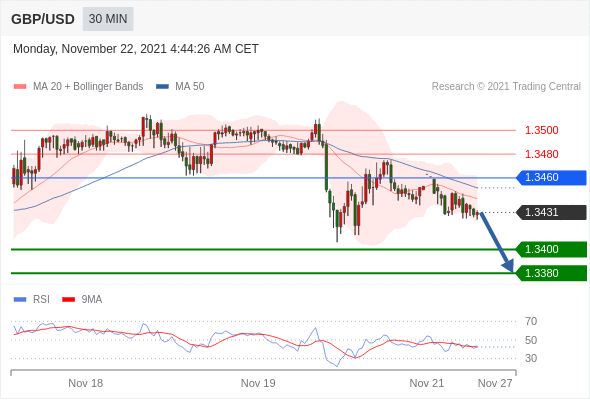The height and width of the screenshot is (400, 590).
Task: Click the RSI 70 level label
Action: (x=531, y=322)
